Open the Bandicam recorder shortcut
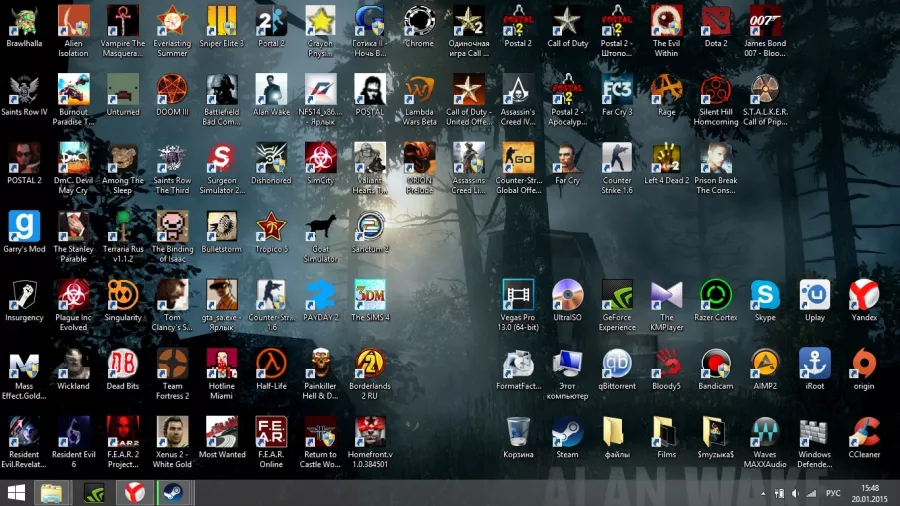Viewport: 900px width, 506px height. point(715,363)
